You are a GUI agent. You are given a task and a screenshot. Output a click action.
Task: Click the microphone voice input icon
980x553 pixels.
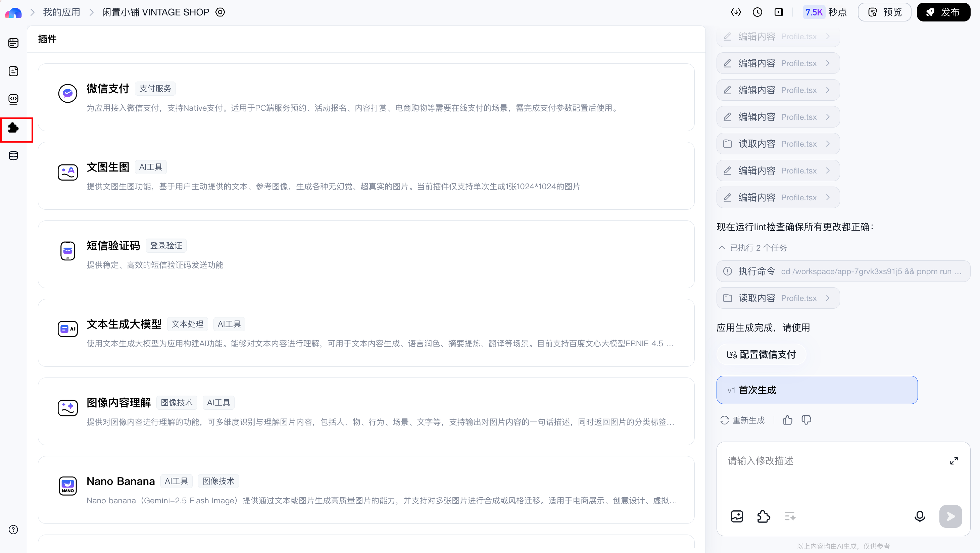tap(920, 516)
